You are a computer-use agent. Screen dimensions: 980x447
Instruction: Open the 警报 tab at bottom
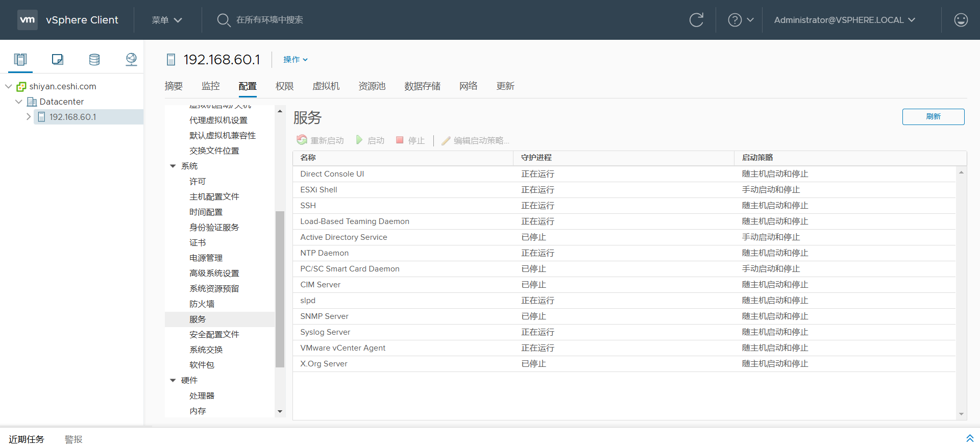tap(73, 439)
